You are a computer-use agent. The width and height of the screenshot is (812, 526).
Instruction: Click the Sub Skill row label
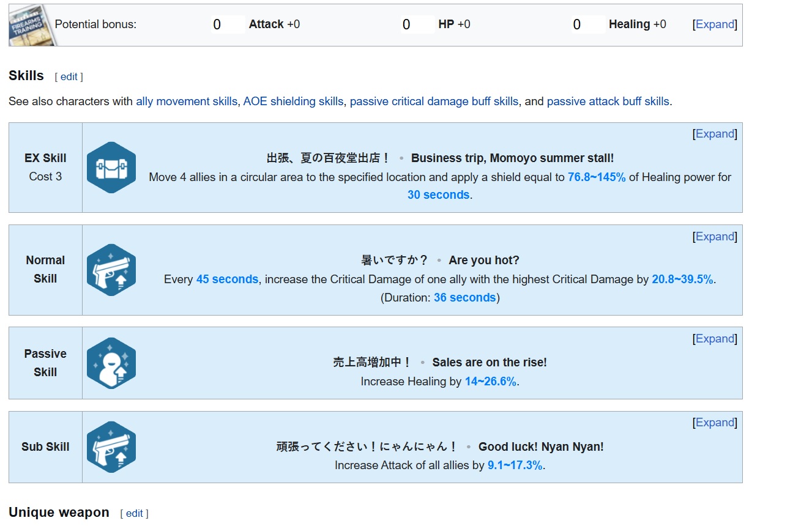click(45, 447)
